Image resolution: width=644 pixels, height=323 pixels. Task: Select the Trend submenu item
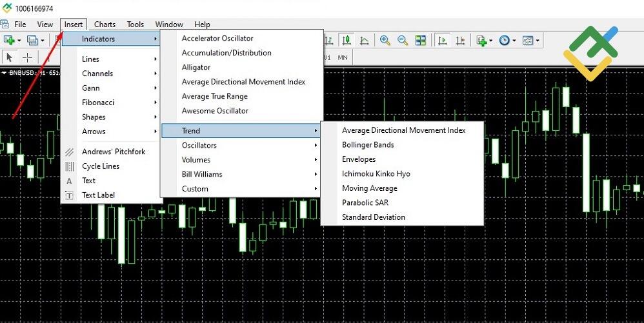(x=241, y=131)
